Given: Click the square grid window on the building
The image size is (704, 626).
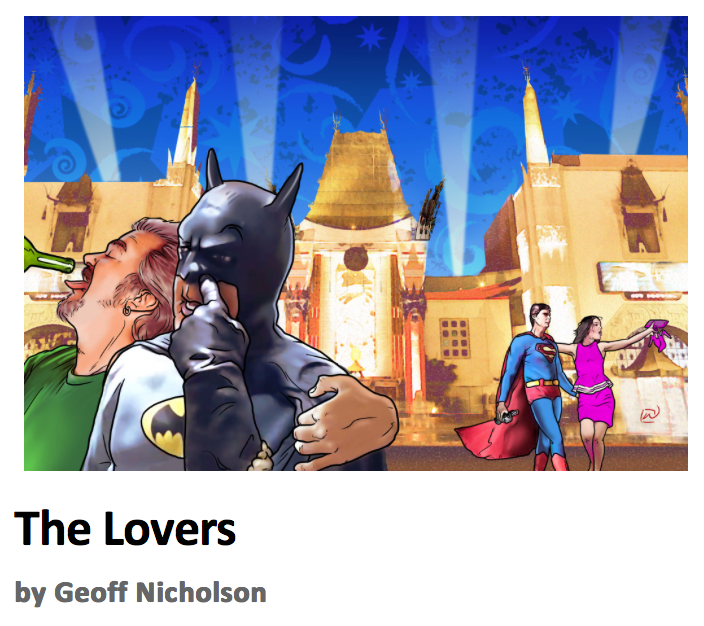Looking at the screenshot, I should (x=454, y=338).
